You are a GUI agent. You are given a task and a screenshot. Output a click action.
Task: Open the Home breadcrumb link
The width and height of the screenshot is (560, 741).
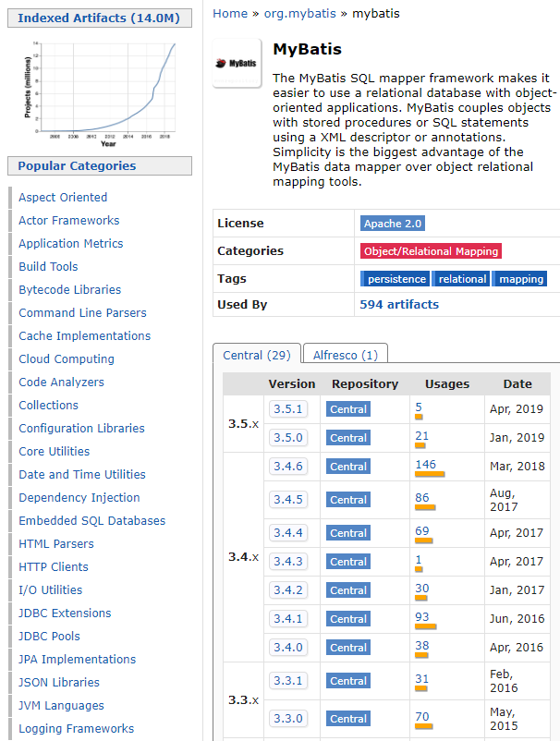coord(230,14)
